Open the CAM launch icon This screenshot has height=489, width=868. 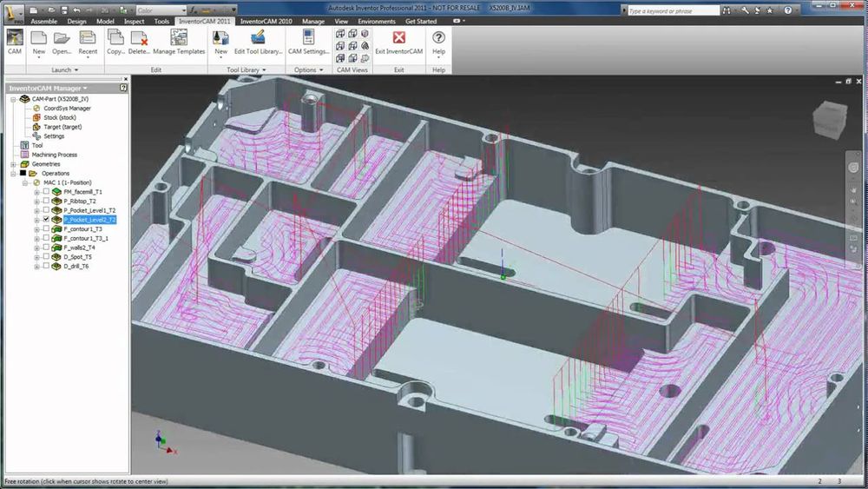tap(15, 42)
